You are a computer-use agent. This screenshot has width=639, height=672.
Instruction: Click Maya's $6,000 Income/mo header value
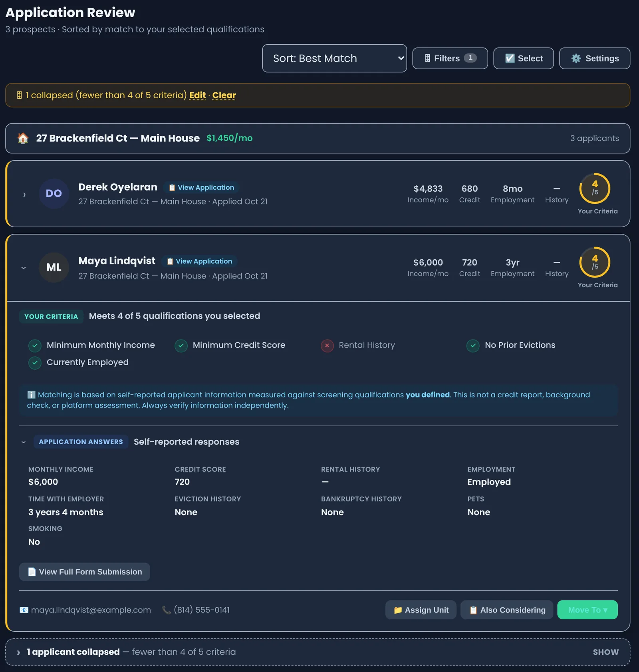click(x=428, y=262)
